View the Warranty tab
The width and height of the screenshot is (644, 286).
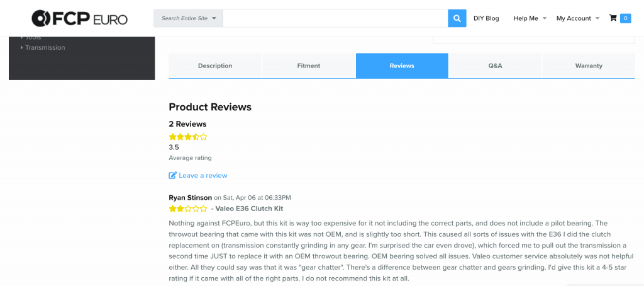[589, 66]
